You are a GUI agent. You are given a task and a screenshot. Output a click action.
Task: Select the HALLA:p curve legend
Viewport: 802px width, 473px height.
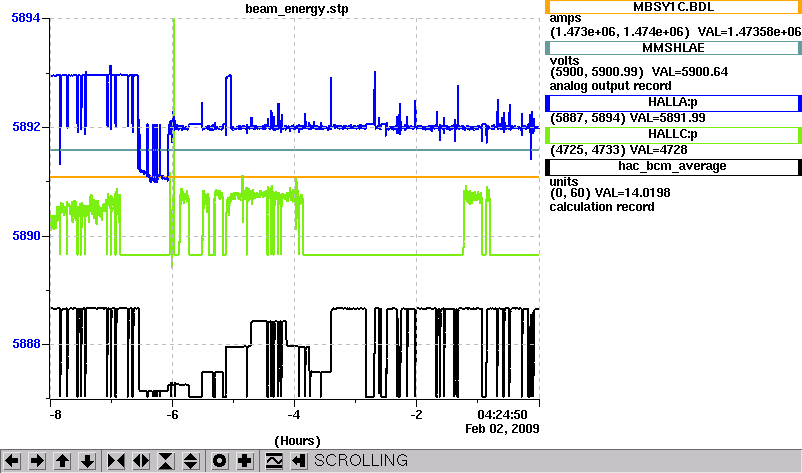pyautogui.click(x=673, y=103)
